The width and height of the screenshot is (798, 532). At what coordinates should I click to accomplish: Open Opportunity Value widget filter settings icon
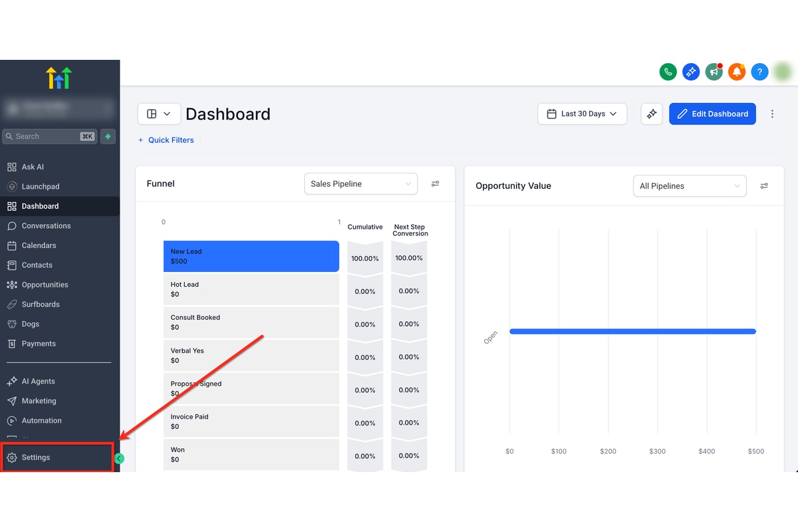764,186
